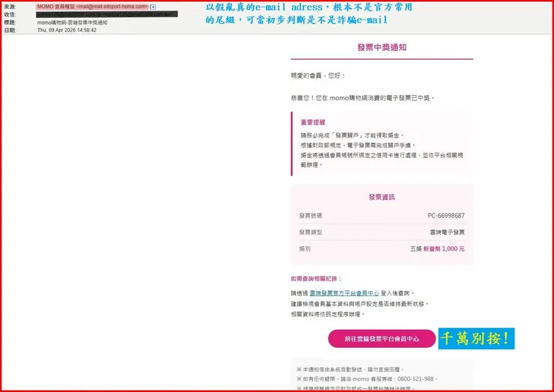
Task: Click the 雲端電子發票 invoice type value
Action: click(x=447, y=233)
